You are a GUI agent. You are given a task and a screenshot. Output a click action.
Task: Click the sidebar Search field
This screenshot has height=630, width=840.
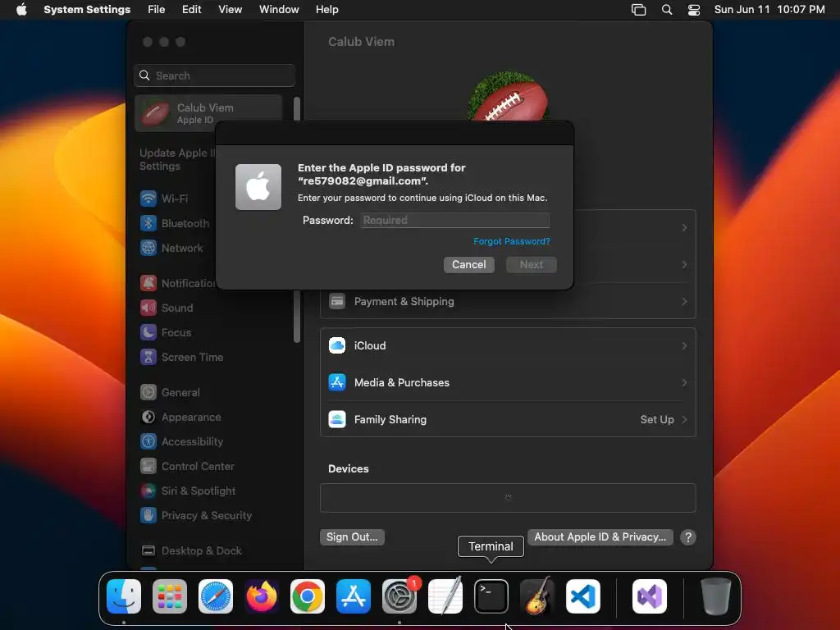[214, 75]
